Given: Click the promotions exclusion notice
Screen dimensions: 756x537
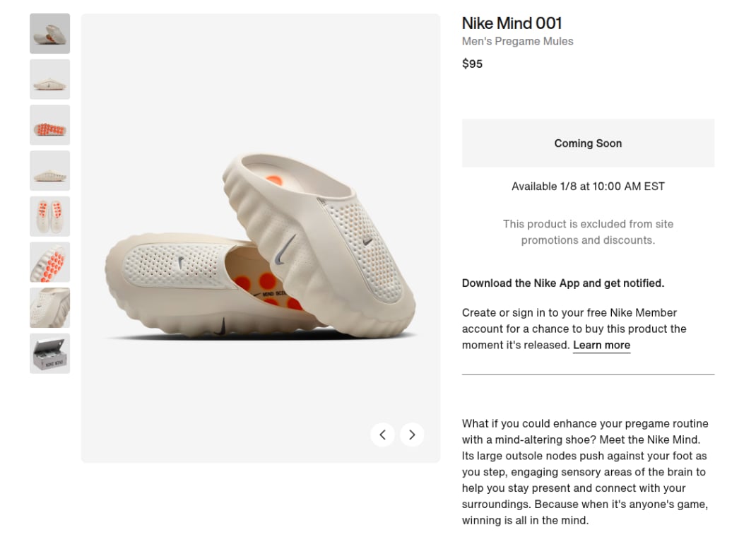Looking at the screenshot, I should 588,232.
